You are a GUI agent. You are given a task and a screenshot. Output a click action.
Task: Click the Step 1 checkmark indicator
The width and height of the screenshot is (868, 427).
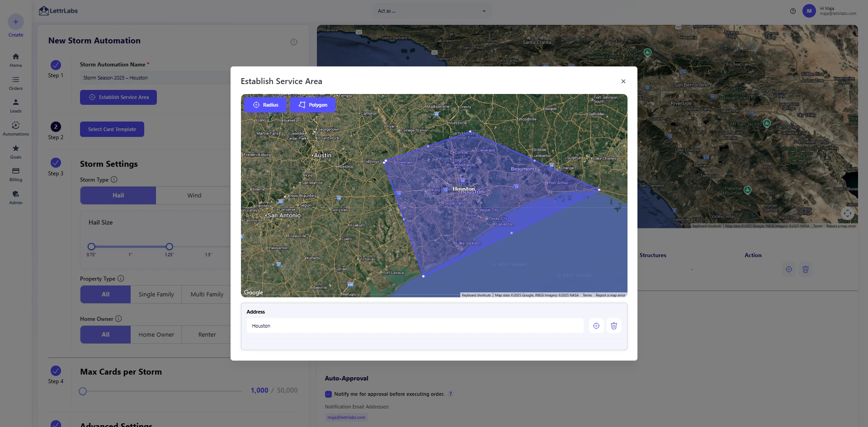(56, 65)
